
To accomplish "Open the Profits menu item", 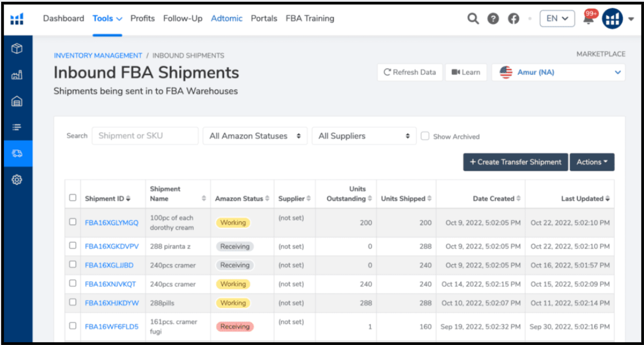I will coord(142,19).
